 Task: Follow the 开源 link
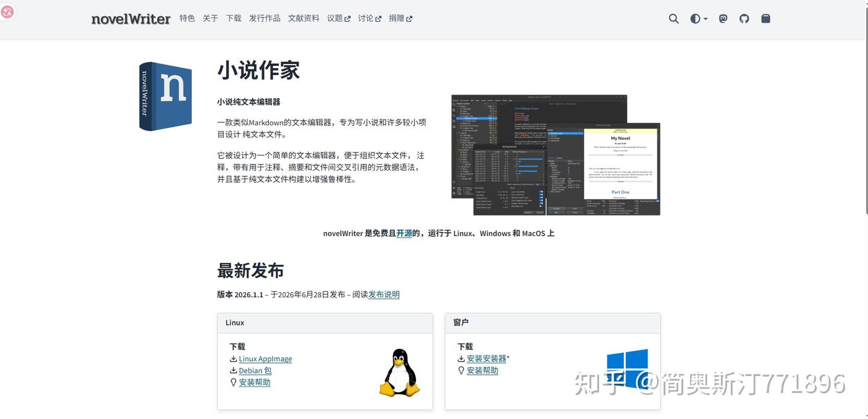point(404,233)
